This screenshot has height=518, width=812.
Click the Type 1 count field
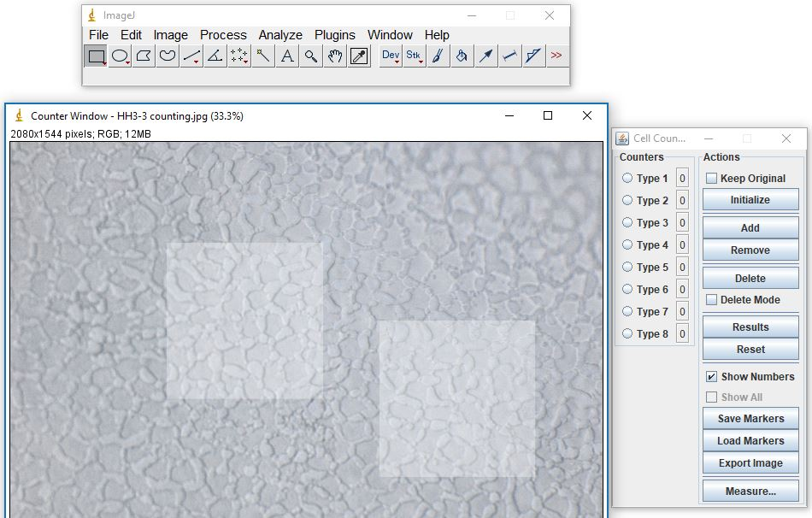click(682, 179)
